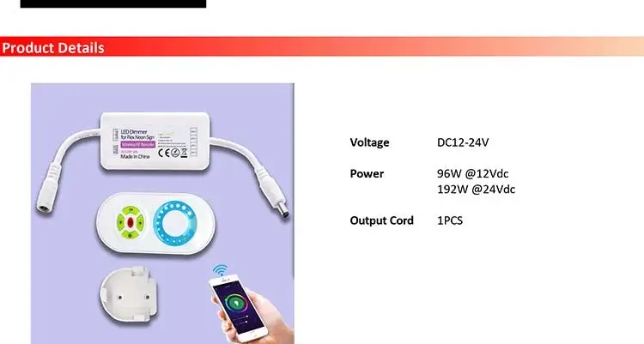Viewport: 644px width, 344px height.
Task: Click the 192W @24Vdc text
Action: coord(476,190)
